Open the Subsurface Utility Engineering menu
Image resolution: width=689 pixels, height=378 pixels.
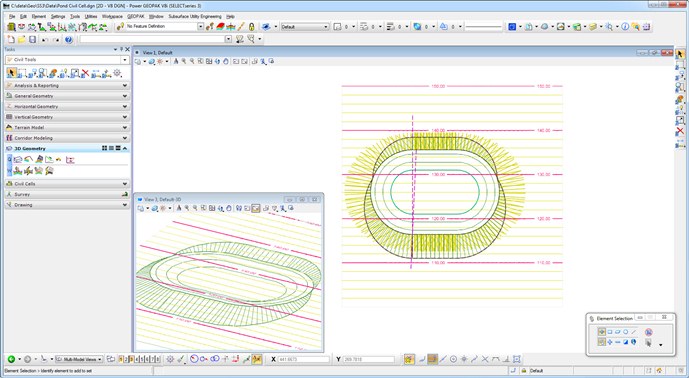tap(195, 16)
